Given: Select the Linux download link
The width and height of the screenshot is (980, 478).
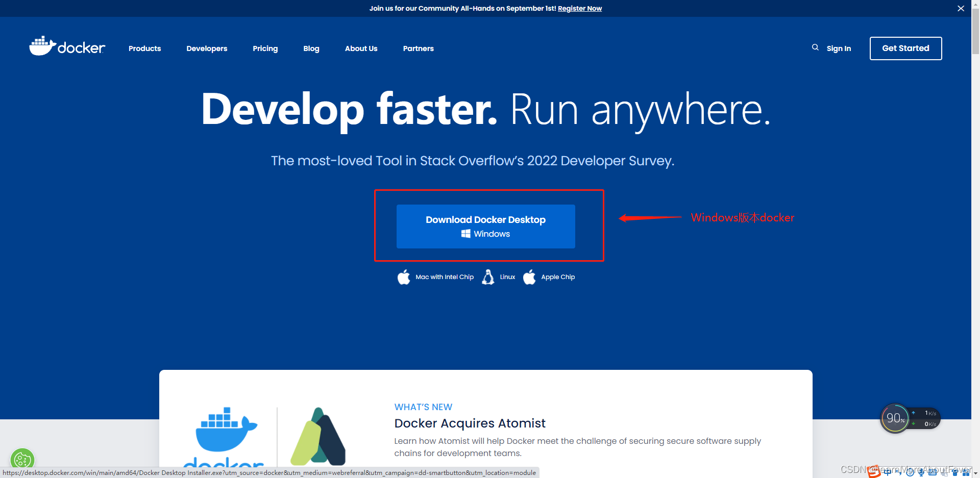Looking at the screenshot, I should tap(507, 277).
